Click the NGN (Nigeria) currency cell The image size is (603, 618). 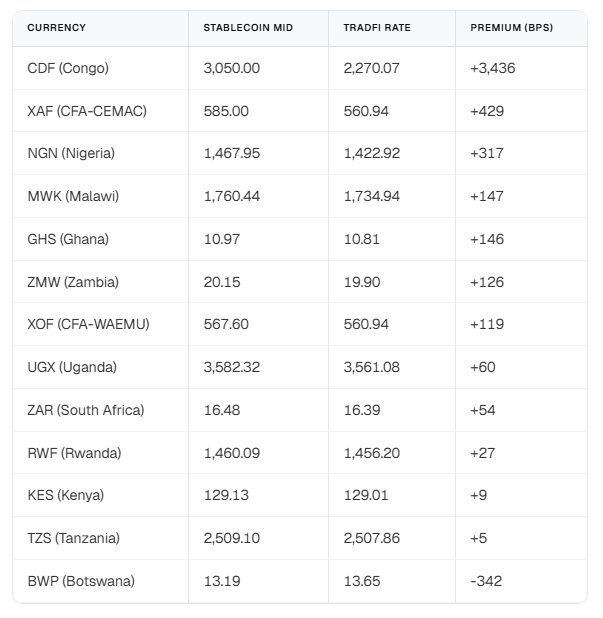tap(71, 153)
